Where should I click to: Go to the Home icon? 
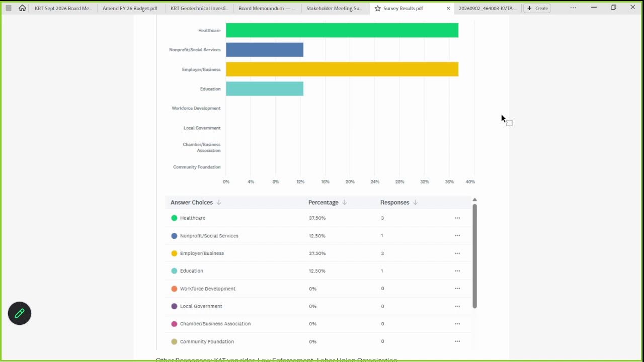tap(22, 8)
